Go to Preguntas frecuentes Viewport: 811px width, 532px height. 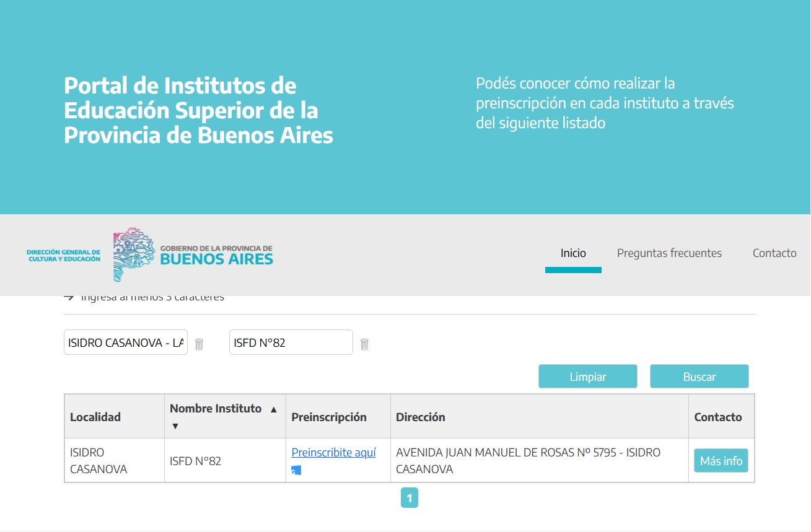(x=669, y=253)
